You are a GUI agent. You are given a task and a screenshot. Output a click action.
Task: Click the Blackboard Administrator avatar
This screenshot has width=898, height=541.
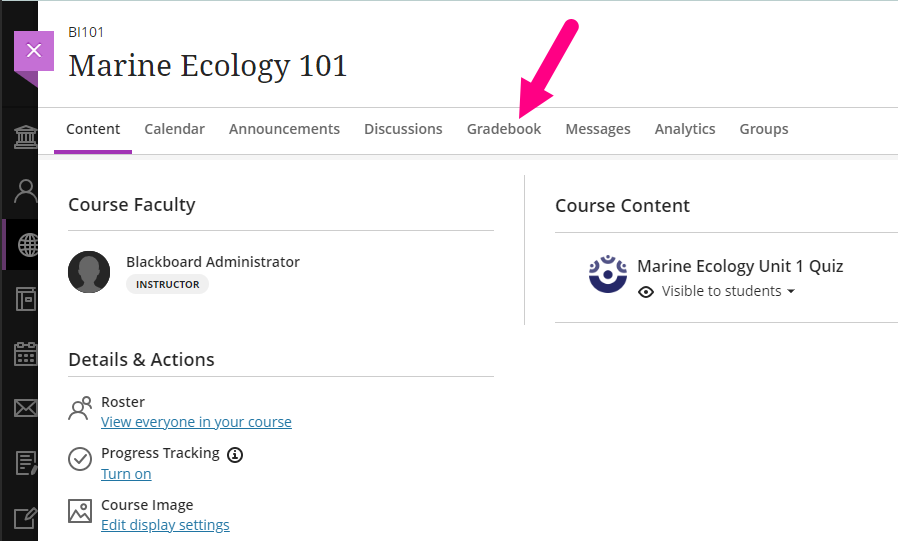(89, 272)
